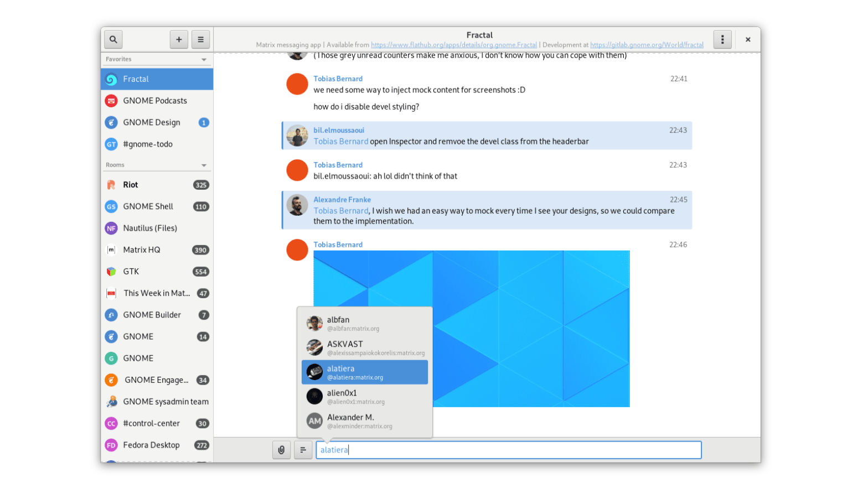868x488 pixels.
Task: Open the GNOME Engagement room
Action: click(x=157, y=380)
